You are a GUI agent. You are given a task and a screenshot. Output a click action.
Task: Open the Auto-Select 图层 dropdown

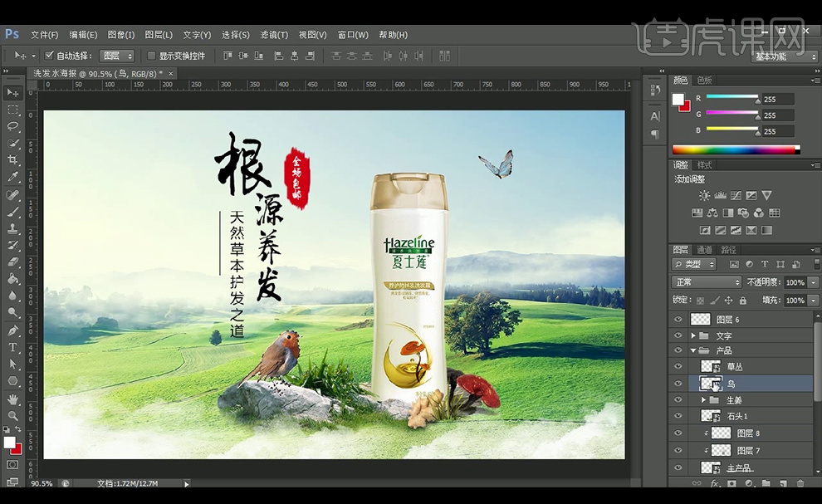(117, 56)
